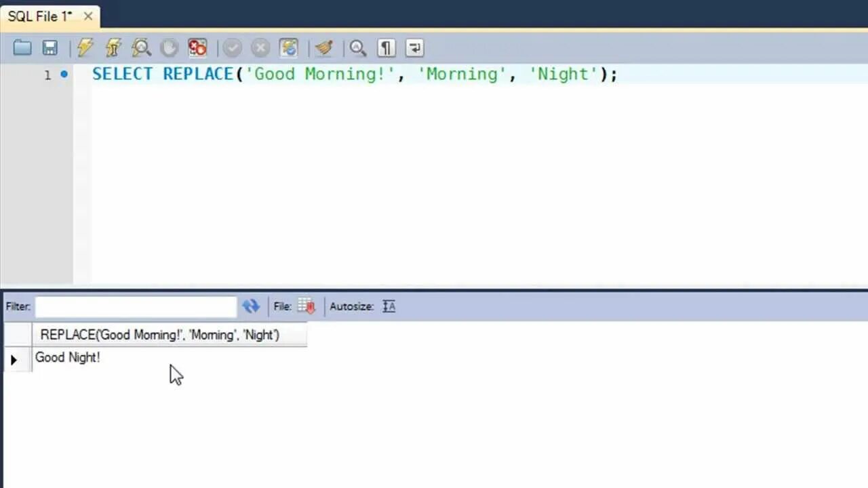The image size is (868, 488).
Task: Rollback transaction X icon
Action: [x=260, y=47]
